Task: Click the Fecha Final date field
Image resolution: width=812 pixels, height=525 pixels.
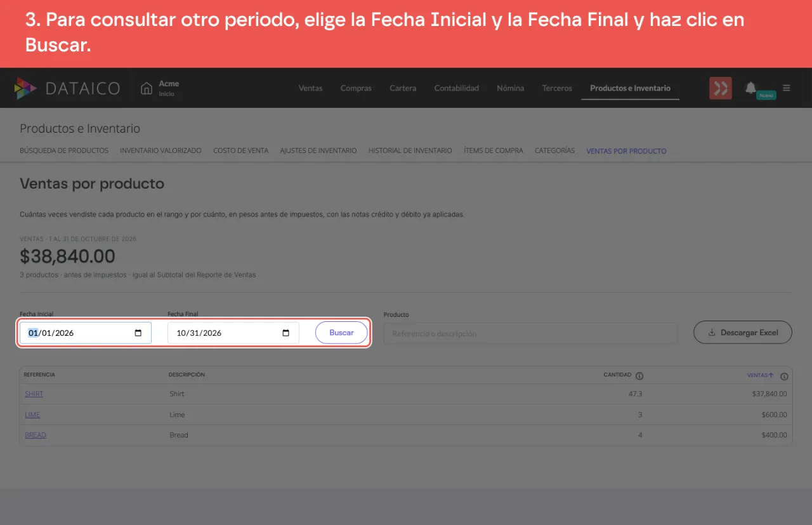Action: 233,333
